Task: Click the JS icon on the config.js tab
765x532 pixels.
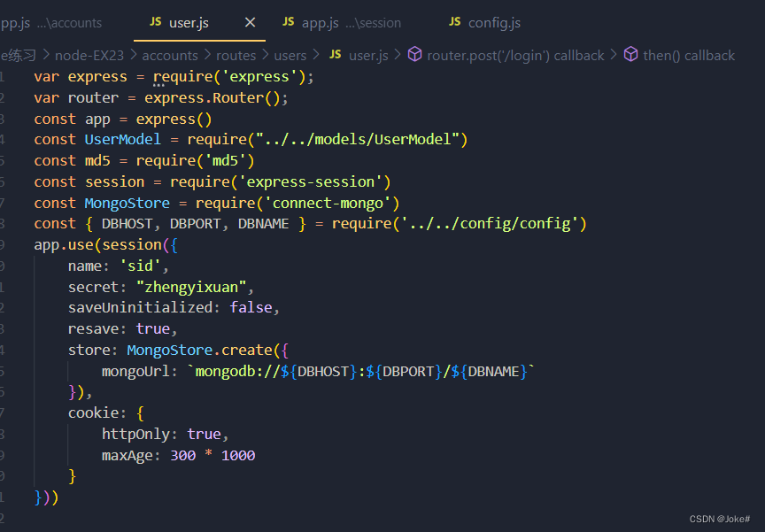Action: 454,22
